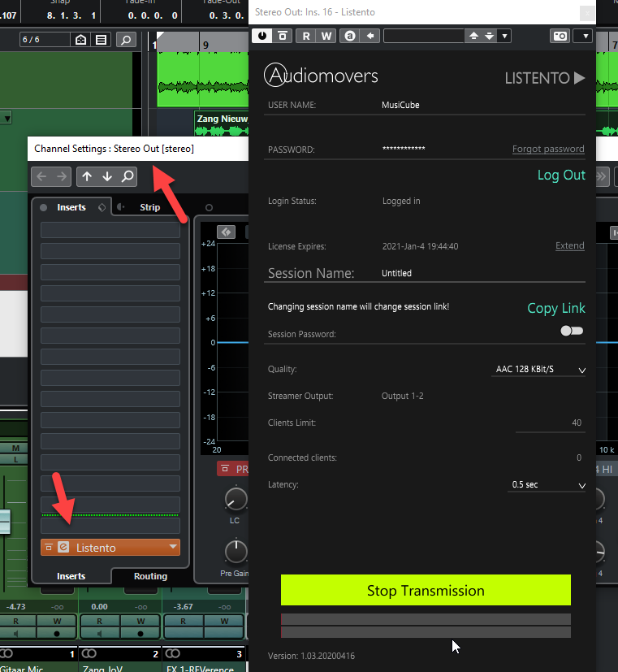Toggle the Session Password switch
This screenshot has height=672, width=618.
click(x=572, y=331)
